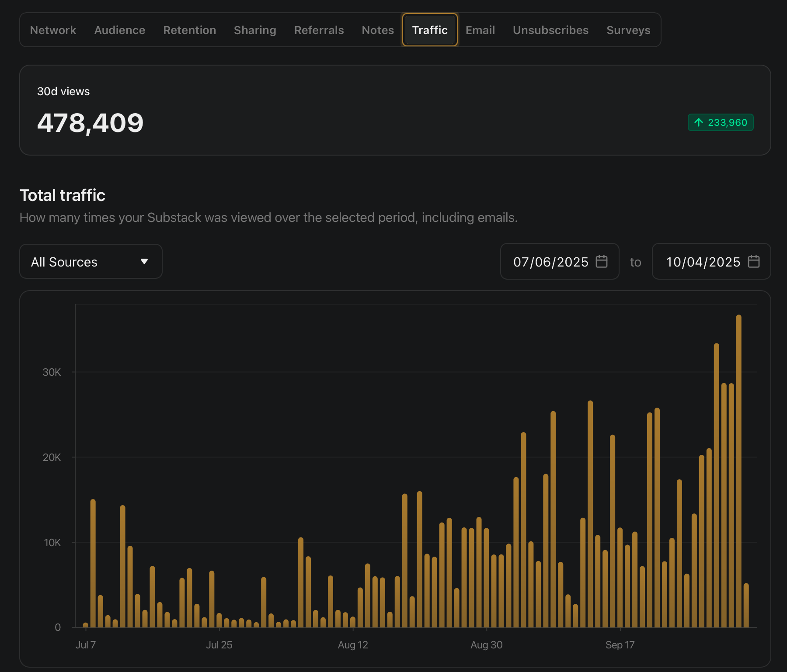
Task: Open the Referrals tab
Action: coord(319,30)
